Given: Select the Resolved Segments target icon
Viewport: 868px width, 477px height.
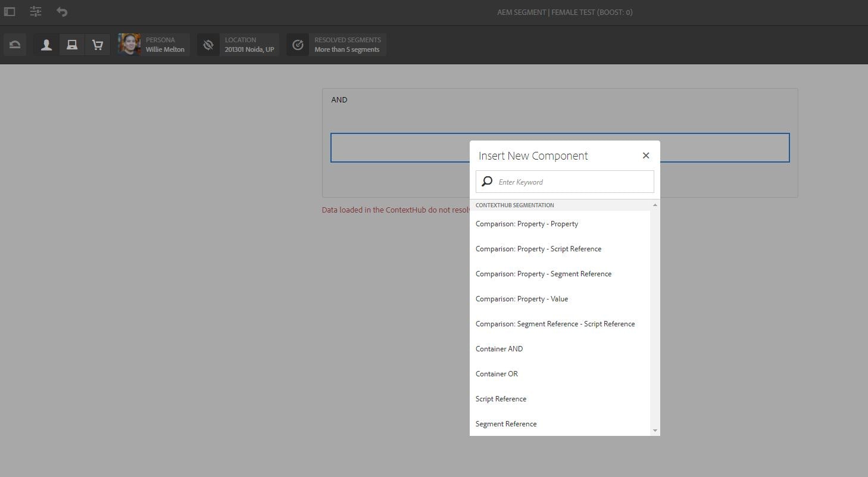Looking at the screenshot, I should (298, 44).
